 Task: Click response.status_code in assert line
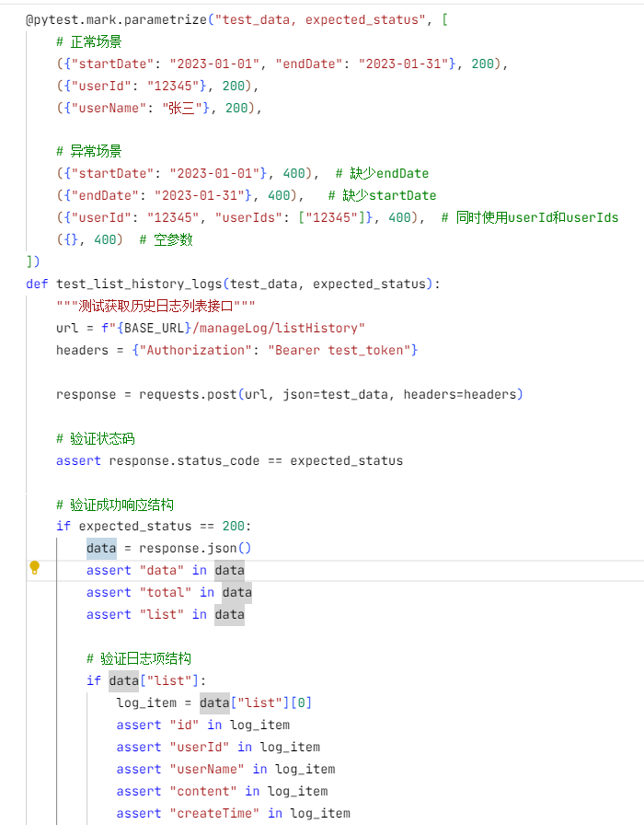pos(184,460)
